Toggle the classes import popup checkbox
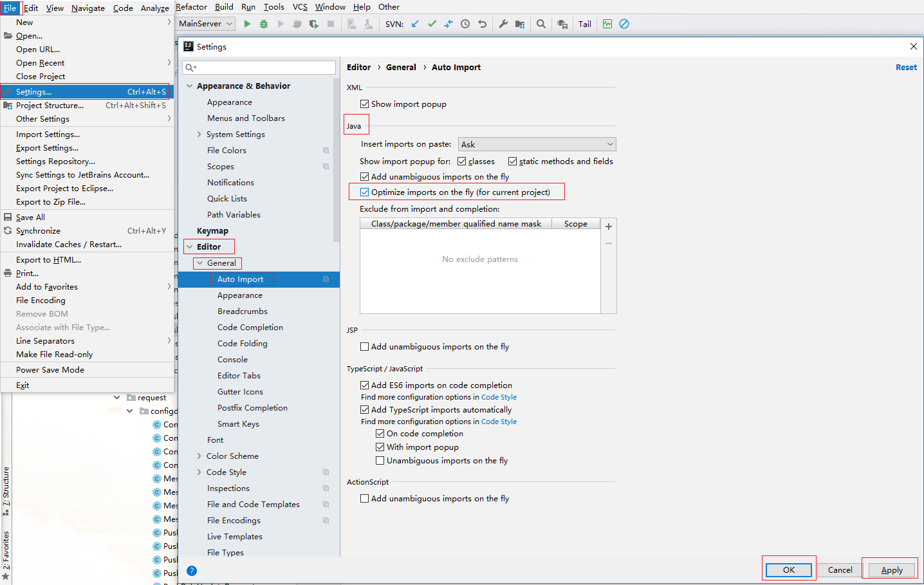This screenshot has height=585, width=924. point(462,162)
